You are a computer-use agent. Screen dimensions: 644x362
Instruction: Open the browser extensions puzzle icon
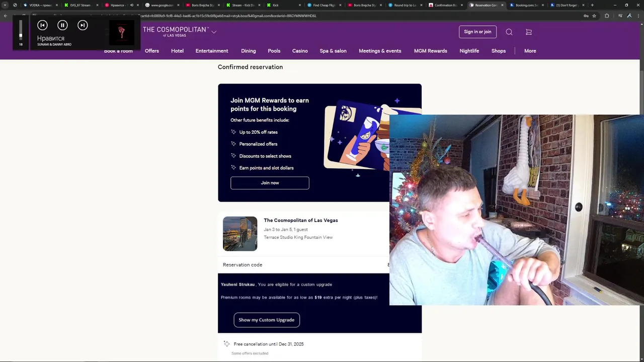coord(607,16)
